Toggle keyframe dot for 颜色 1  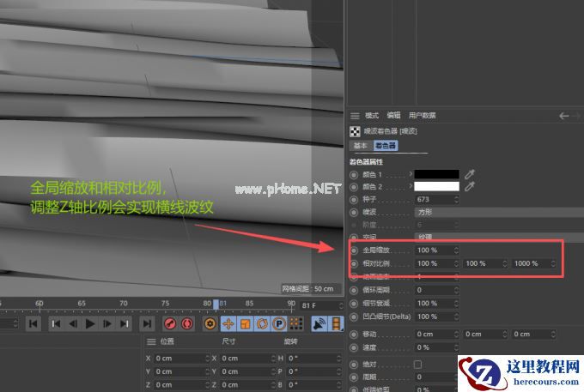354,174
